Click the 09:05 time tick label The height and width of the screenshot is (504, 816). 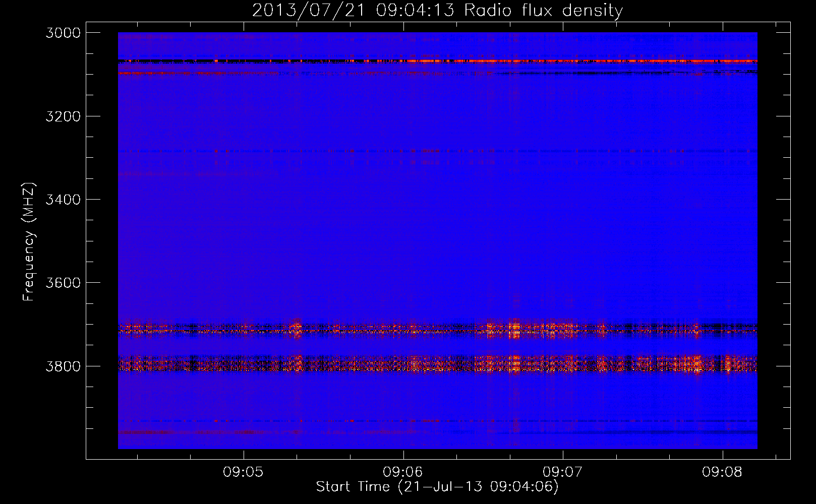pyautogui.click(x=244, y=472)
